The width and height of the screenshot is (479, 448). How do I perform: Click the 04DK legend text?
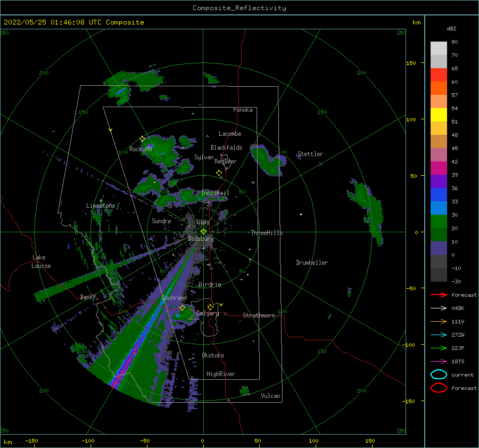click(x=458, y=308)
